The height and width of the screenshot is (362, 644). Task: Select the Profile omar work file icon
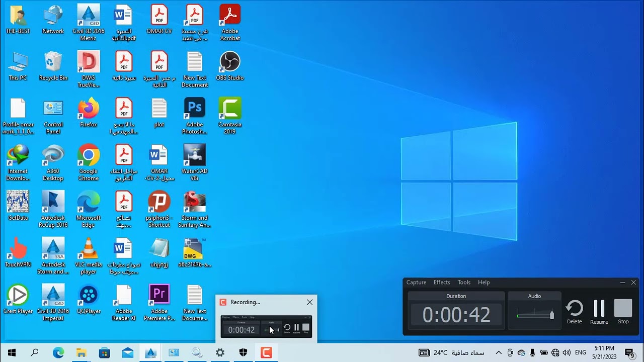coord(18,116)
